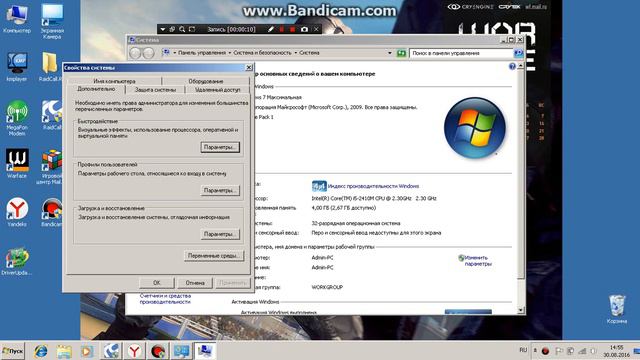Open the Игровой центр Mail.ru desktop icon

click(x=50, y=166)
